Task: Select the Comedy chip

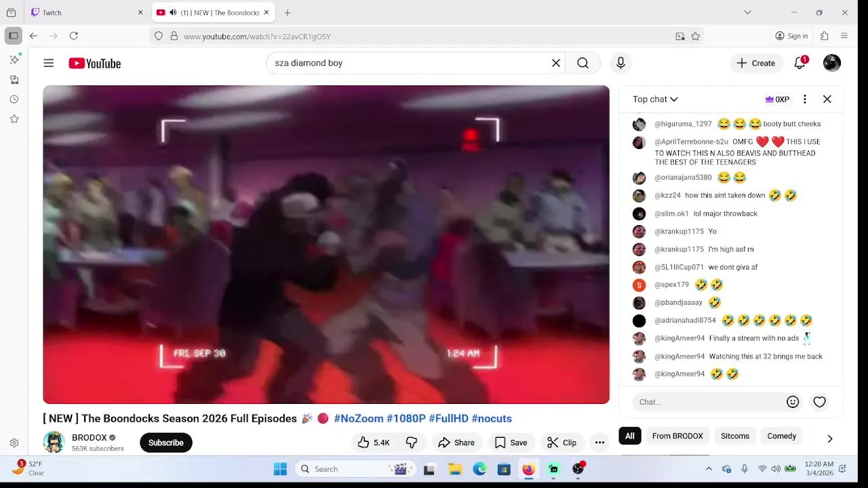Action: click(x=782, y=436)
